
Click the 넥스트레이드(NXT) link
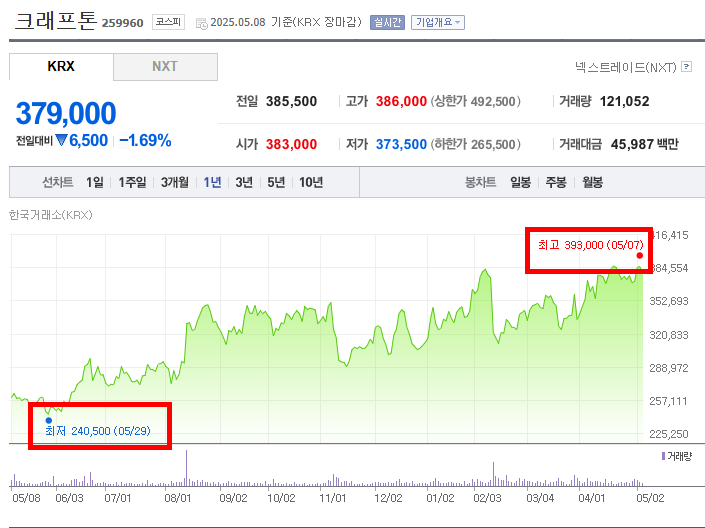pyautogui.click(x=625, y=67)
